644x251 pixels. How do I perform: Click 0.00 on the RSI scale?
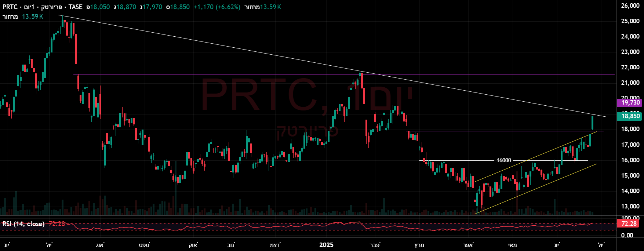[x=627, y=235]
